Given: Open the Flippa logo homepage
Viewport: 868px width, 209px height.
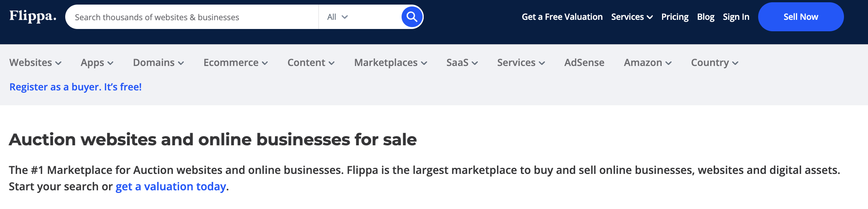Looking at the screenshot, I should pyautogui.click(x=33, y=16).
